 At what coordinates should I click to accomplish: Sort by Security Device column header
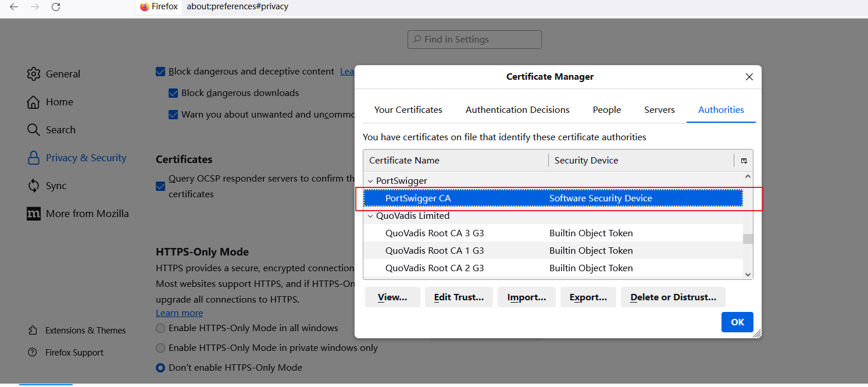641,161
